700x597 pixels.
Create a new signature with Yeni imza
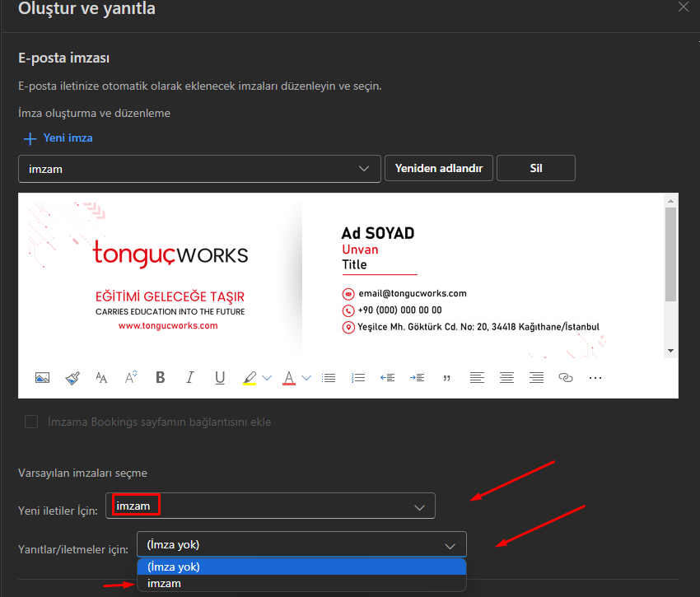point(58,138)
